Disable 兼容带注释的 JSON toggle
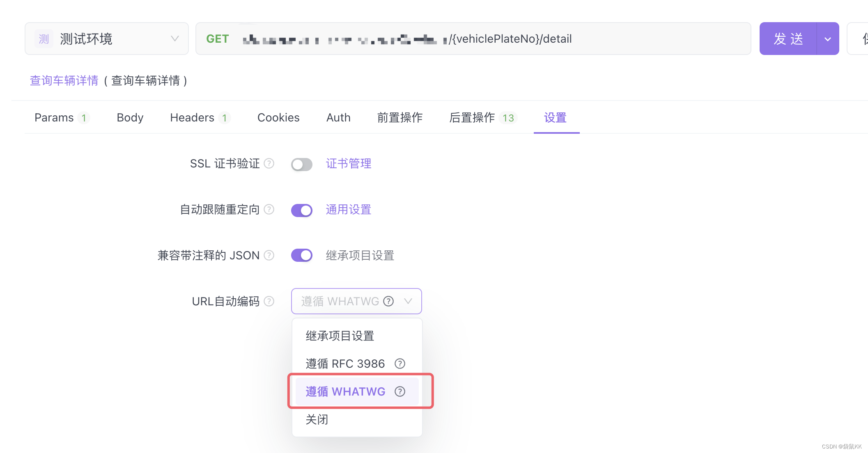 (x=302, y=256)
